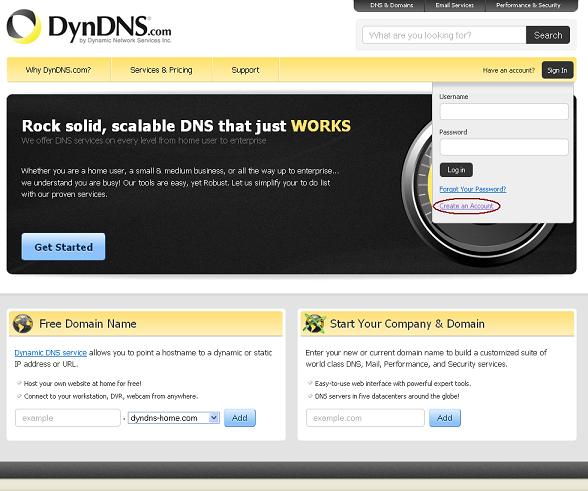Click the globe icon beside Free Domain Name

[x=23, y=324]
